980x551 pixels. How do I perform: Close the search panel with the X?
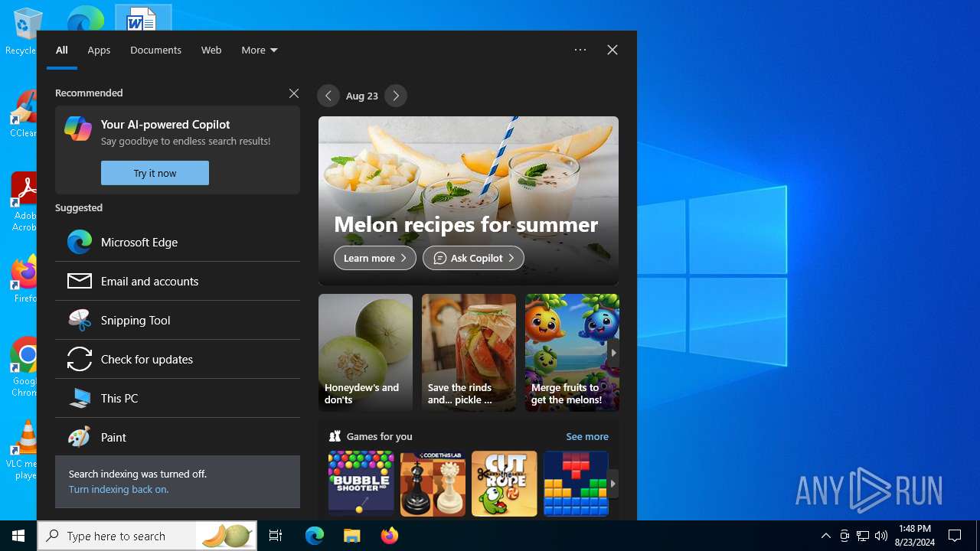pyautogui.click(x=612, y=50)
